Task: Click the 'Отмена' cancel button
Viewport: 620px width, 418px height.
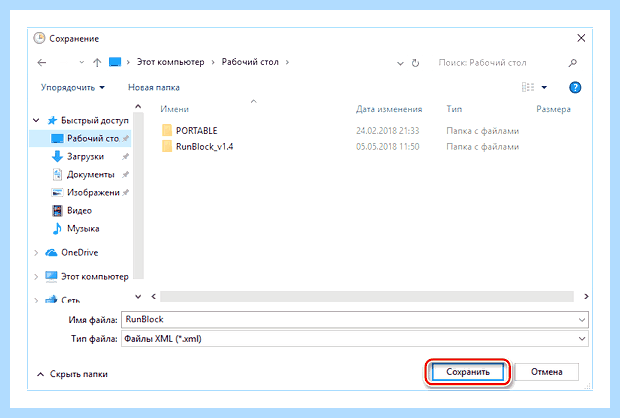Action: (x=546, y=372)
